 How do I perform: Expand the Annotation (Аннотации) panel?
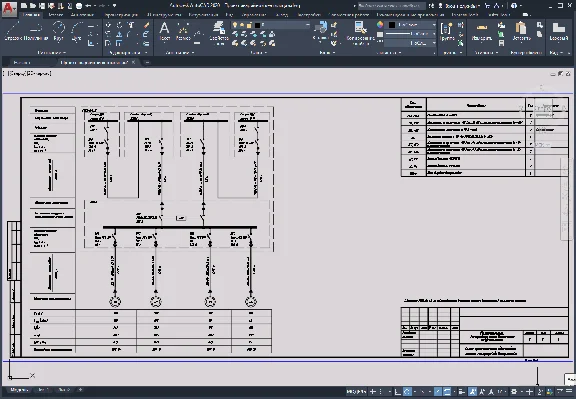179,53
